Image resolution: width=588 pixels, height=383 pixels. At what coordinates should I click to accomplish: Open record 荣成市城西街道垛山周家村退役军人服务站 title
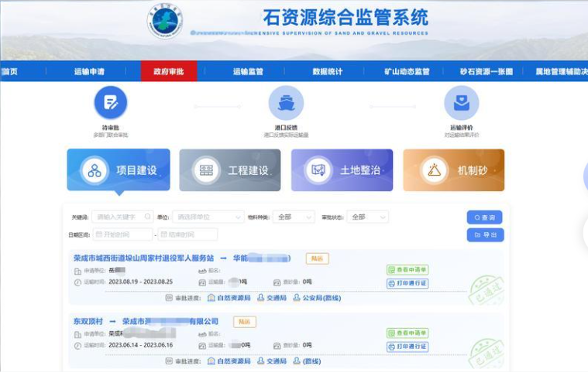(x=143, y=258)
